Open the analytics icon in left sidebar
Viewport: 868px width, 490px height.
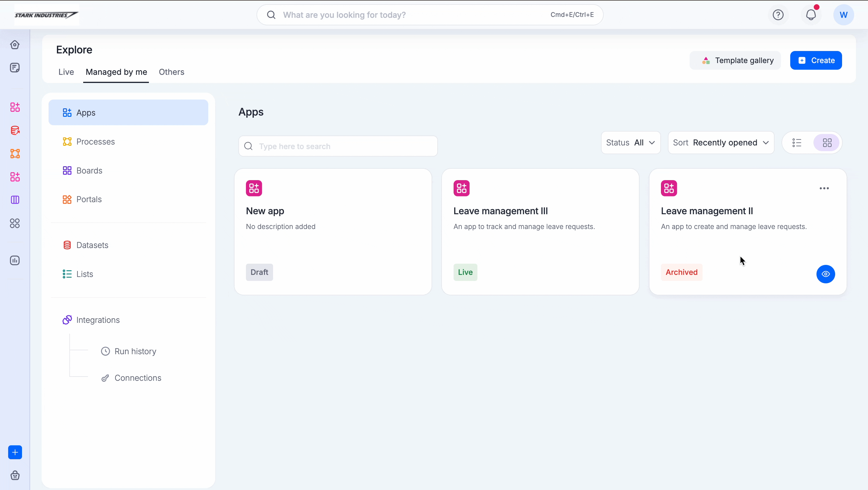point(15,260)
